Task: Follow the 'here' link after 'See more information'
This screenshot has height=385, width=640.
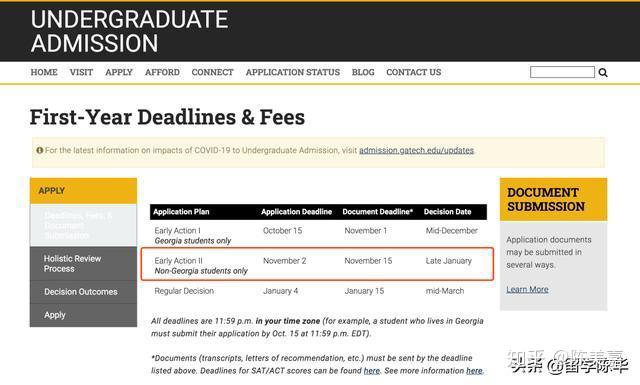Action: click(x=474, y=371)
